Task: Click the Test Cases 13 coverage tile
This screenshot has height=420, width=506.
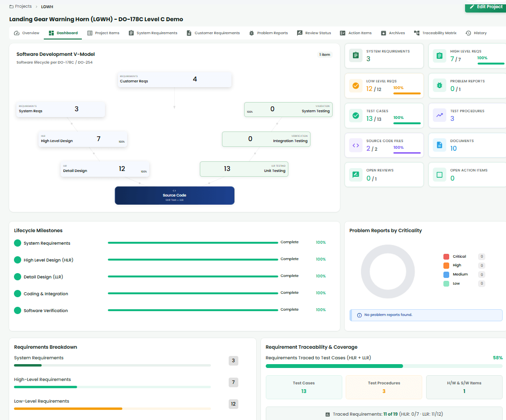Action: tap(304, 387)
